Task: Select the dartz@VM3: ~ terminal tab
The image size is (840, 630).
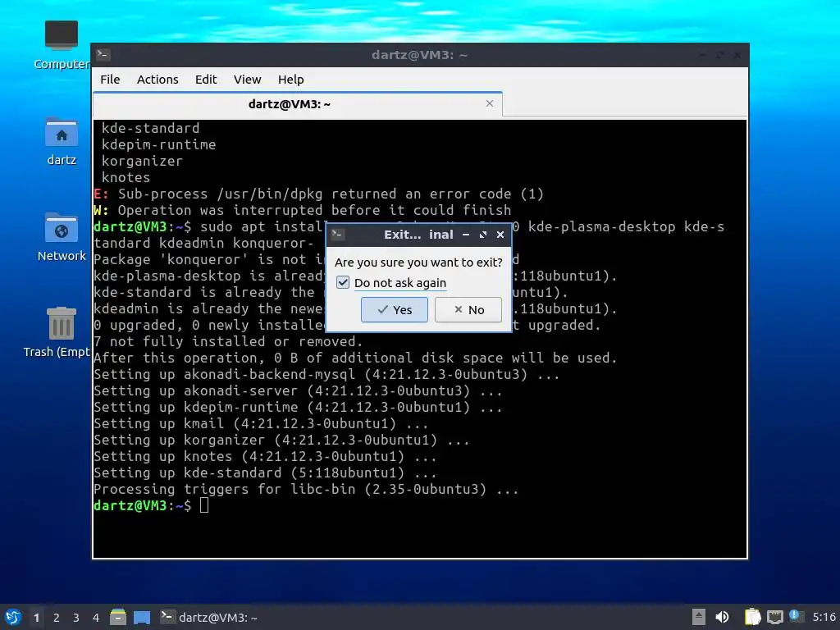Action: click(x=297, y=104)
